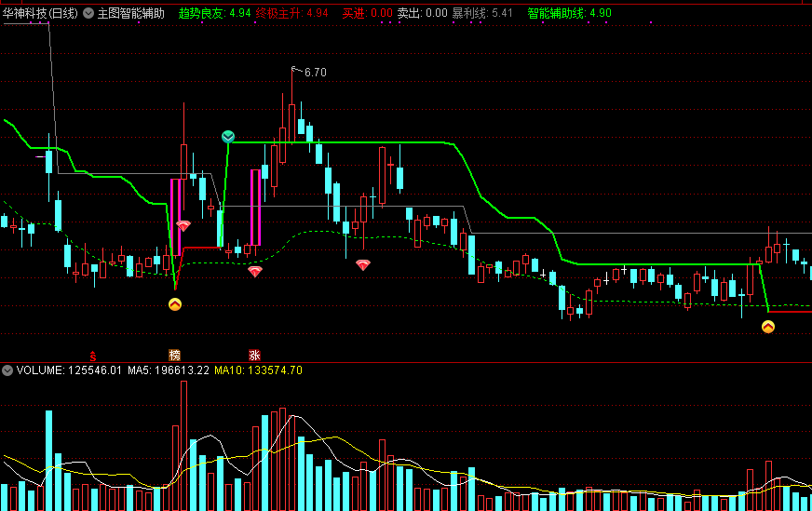Select the 智能辅助线: 4.90 readout
Image resolution: width=812 pixels, height=511 pixels.
569,13
